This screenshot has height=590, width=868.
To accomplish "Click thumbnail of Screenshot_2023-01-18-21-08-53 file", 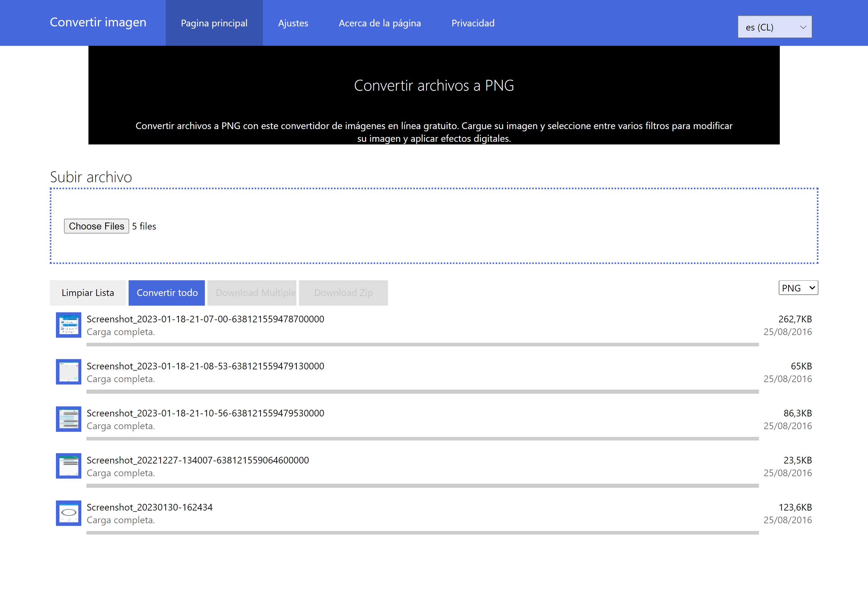I will [x=68, y=372].
